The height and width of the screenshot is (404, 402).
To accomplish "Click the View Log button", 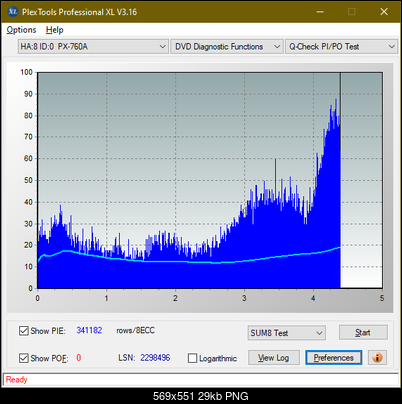I will pos(274,358).
